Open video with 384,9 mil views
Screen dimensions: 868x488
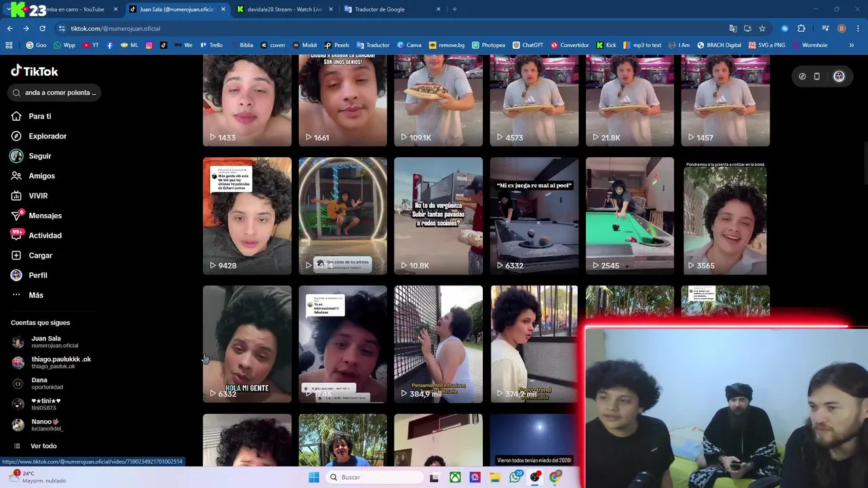point(439,344)
